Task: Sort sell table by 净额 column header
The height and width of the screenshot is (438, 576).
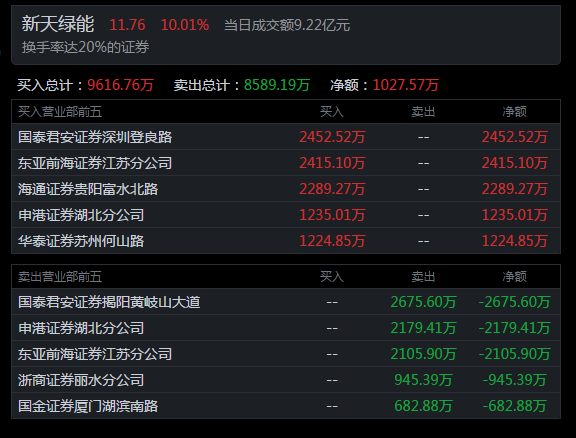Action: [x=514, y=276]
